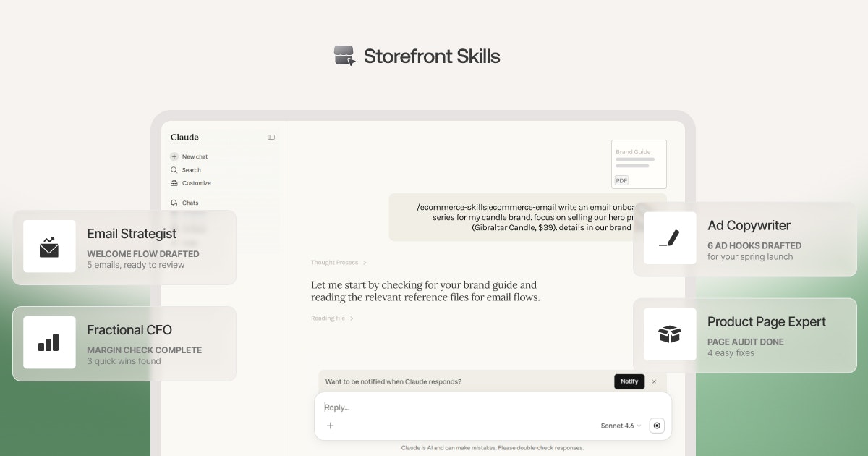The width and height of the screenshot is (868, 456).
Task: Expand the Reading file step
Action: click(x=332, y=318)
